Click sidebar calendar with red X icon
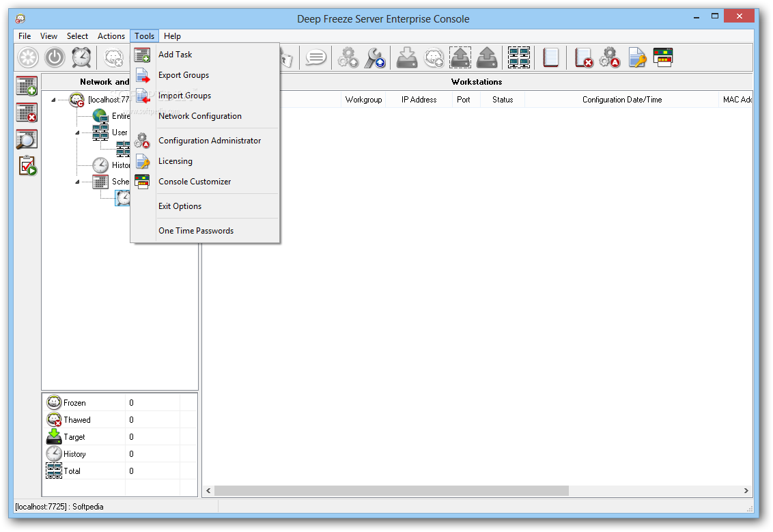The width and height of the screenshot is (773, 532). pyautogui.click(x=27, y=113)
